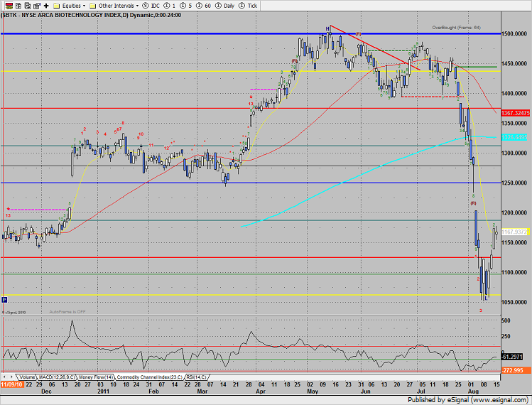Click the -61.2971 CCI value label

pyautogui.click(x=512, y=357)
